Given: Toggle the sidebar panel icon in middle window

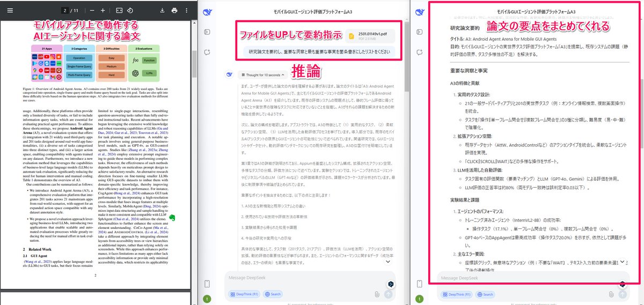Looking at the screenshot, I should [207, 32].
